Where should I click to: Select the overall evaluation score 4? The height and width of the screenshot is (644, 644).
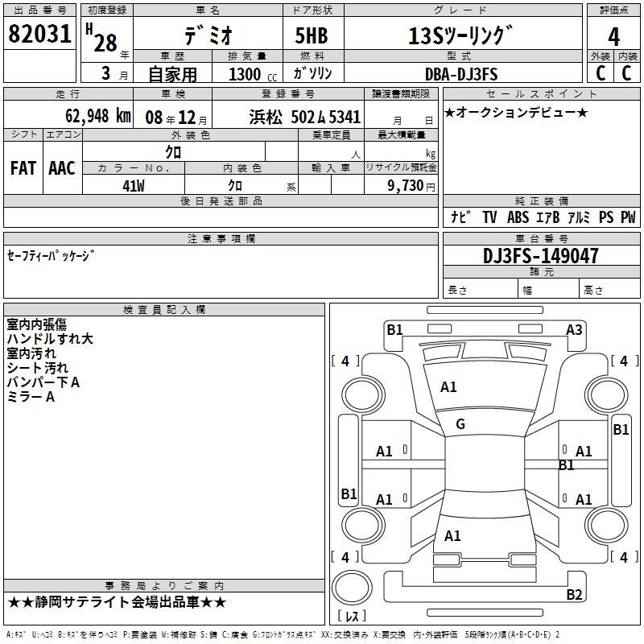613,35
